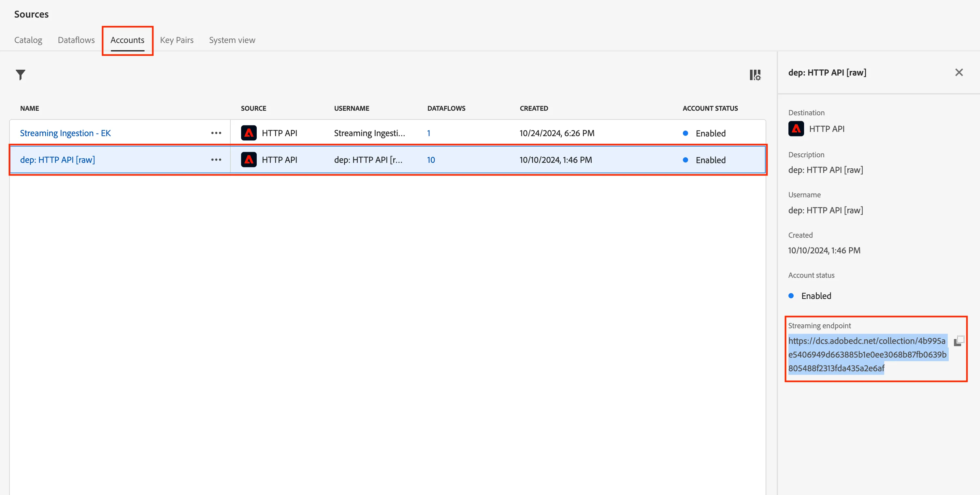Viewport: 980px width, 495px height.
Task: Click dataflows count 10 link
Action: click(x=431, y=160)
